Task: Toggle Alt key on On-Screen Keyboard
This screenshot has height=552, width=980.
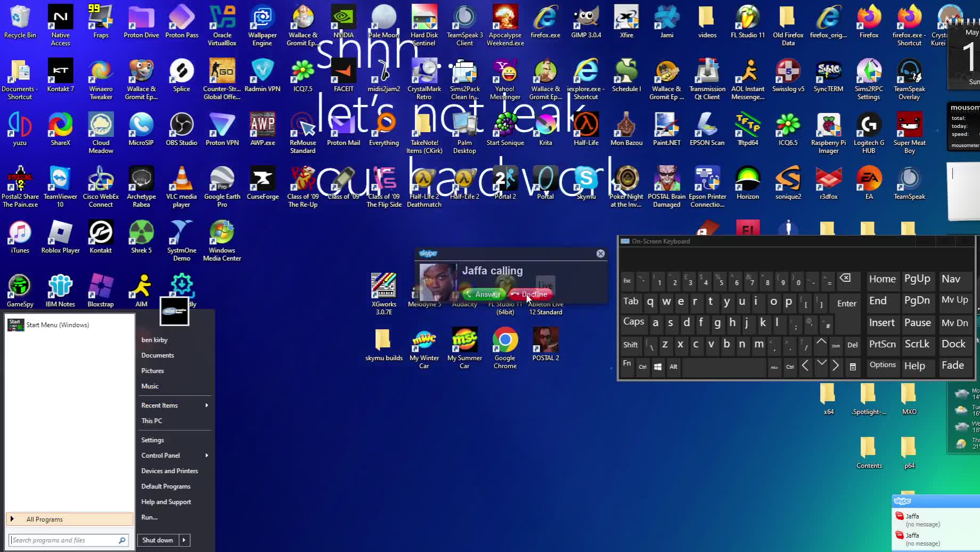Action: pyautogui.click(x=673, y=367)
